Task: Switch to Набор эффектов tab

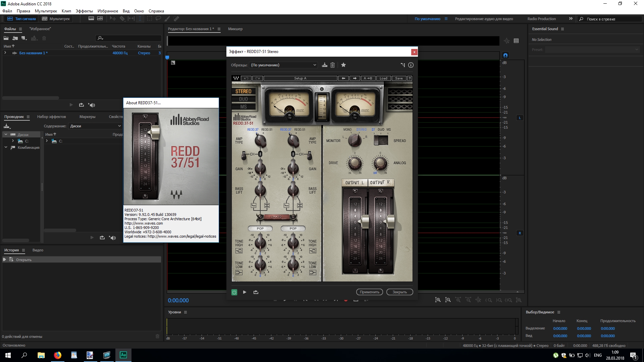Action: point(51,117)
